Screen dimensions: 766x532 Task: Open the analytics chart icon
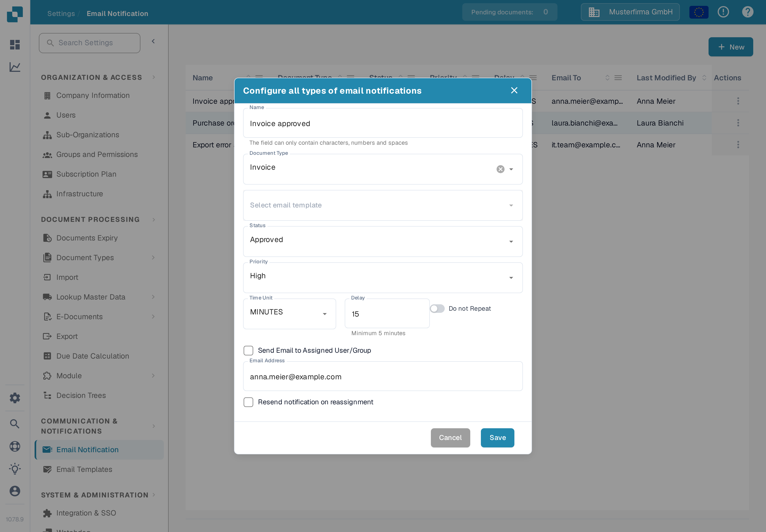click(x=15, y=67)
